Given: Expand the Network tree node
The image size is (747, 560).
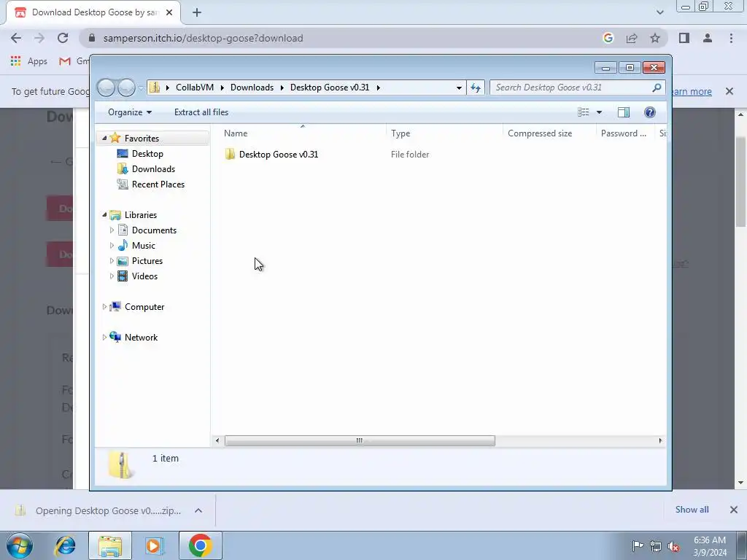Looking at the screenshot, I should coord(104,337).
